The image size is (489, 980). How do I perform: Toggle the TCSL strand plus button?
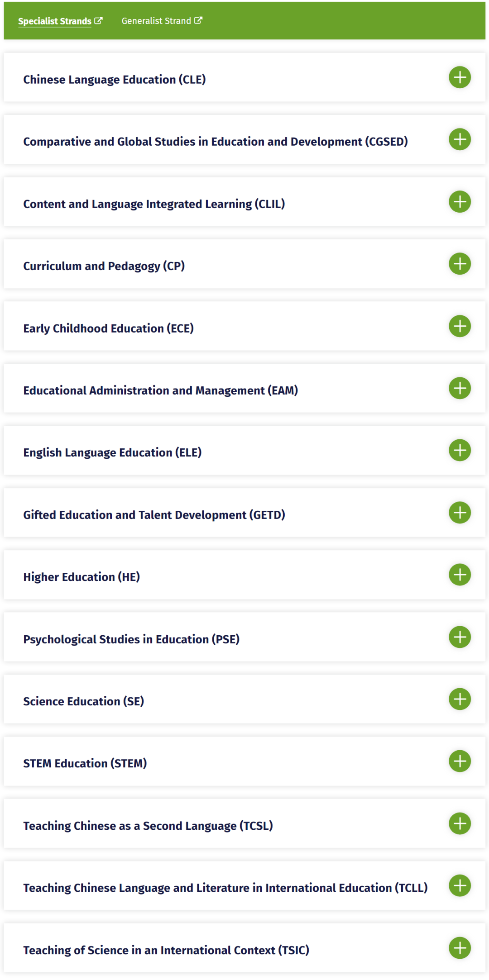pos(460,823)
